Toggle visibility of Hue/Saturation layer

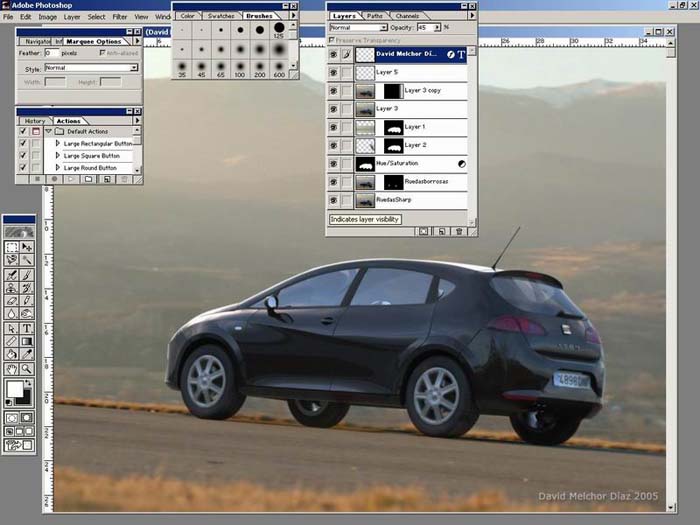tap(334, 163)
